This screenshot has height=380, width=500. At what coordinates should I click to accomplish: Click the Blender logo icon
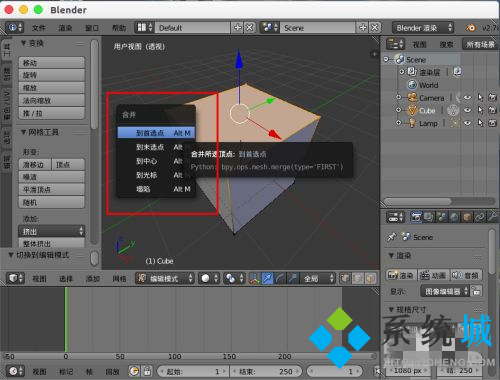click(471, 28)
